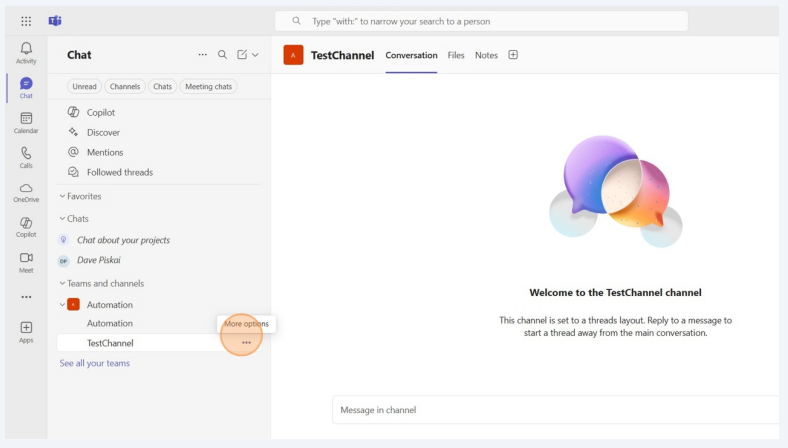Toggle the Meeting chats filter chip
The width and height of the screenshot is (788, 448).
(x=208, y=87)
